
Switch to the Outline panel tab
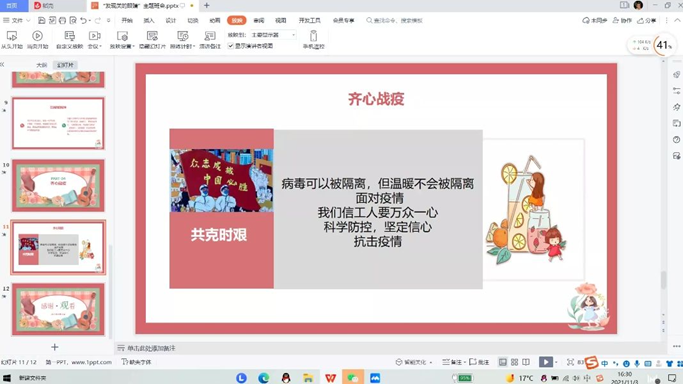[41, 65]
